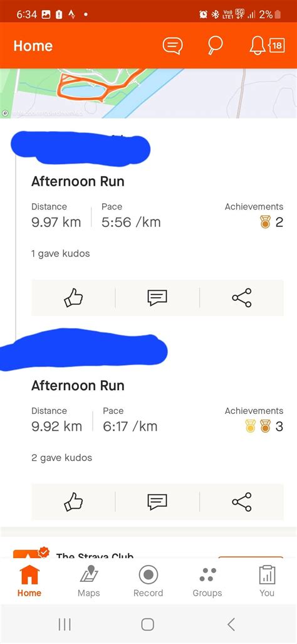Give kudos to the 9.92 km run
The image size is (297, 644).
(73, 502)
